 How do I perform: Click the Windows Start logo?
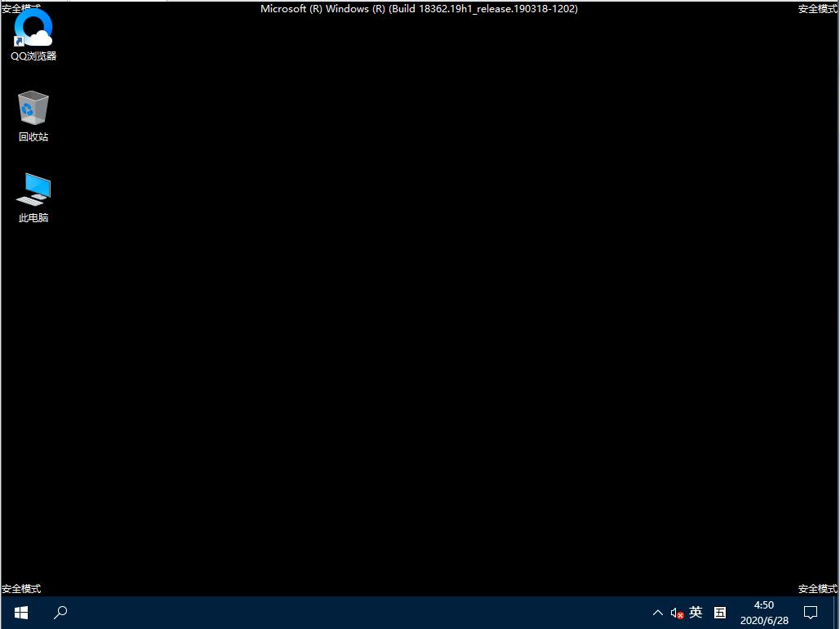point(20,612)
